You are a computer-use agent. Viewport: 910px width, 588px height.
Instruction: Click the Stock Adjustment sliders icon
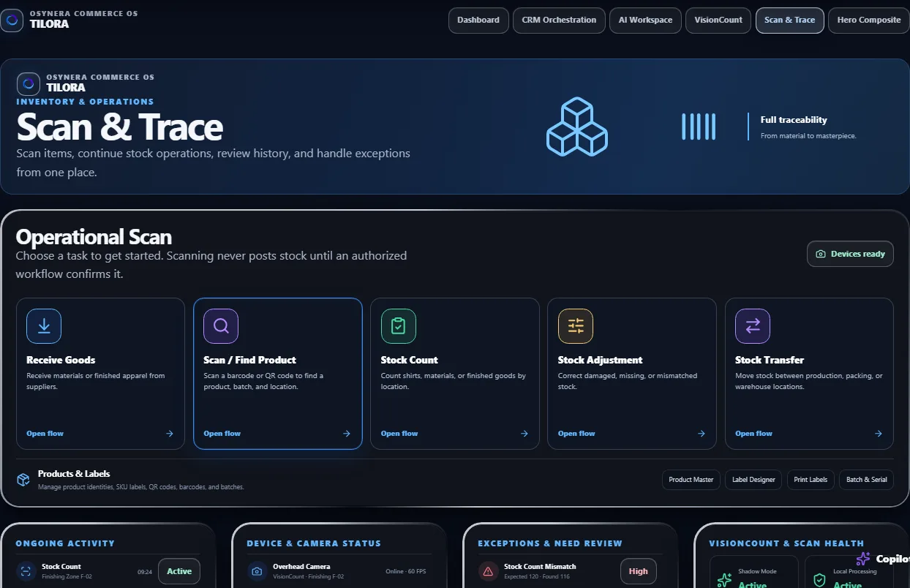click(576, 326)
